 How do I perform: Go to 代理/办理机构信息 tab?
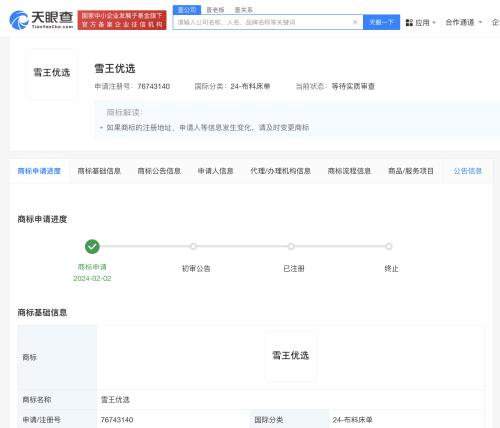[x=280, y=171]
